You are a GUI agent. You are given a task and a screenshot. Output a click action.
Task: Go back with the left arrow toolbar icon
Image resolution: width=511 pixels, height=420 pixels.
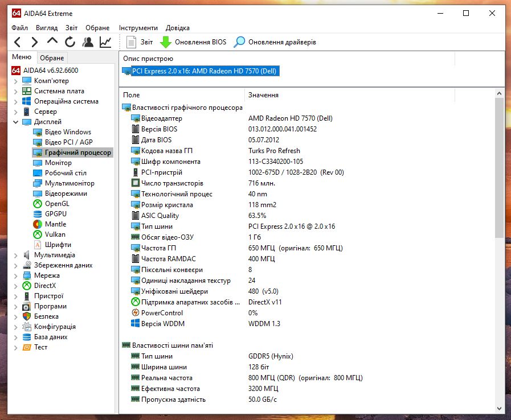18,42
